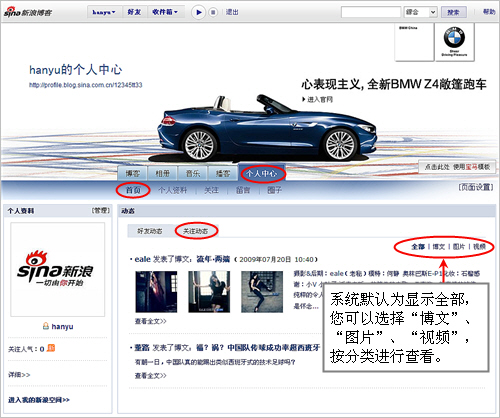Filter feed by 博文
The width and height of the screenshot is (500, 418).
[x=439, y=246]
